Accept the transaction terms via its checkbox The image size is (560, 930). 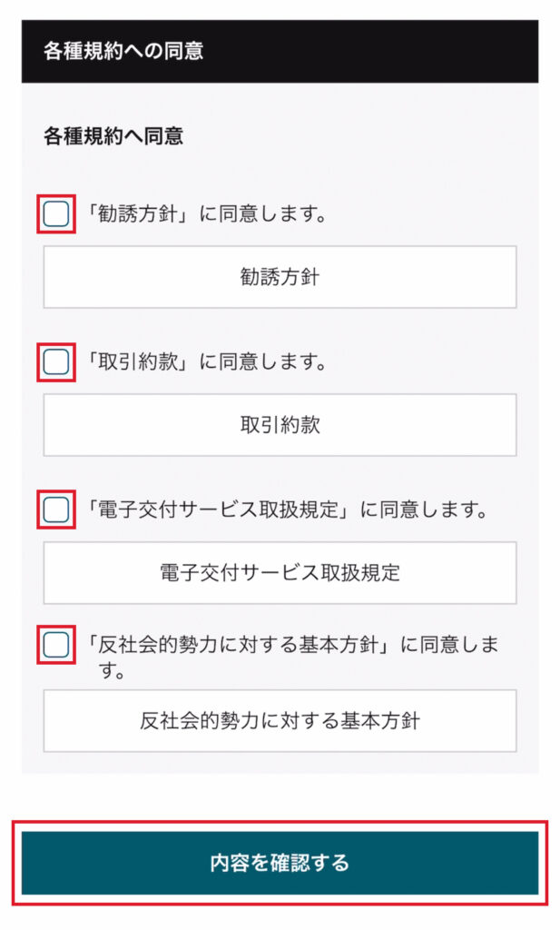coord(56,362)
